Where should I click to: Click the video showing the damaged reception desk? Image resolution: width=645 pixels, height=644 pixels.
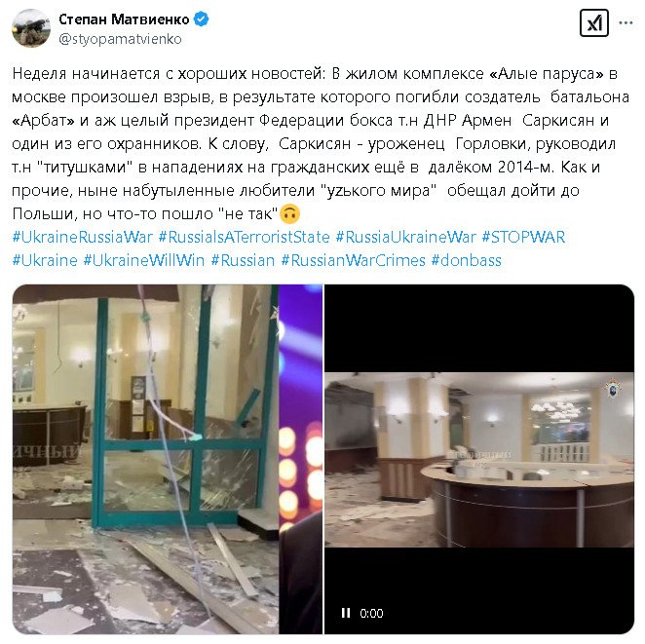pyautogui.click(x=479, y=459)
